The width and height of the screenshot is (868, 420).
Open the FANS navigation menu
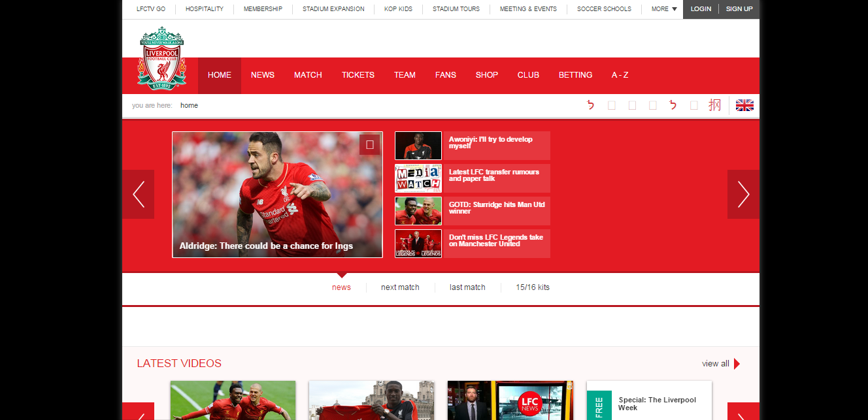[446, 75]
